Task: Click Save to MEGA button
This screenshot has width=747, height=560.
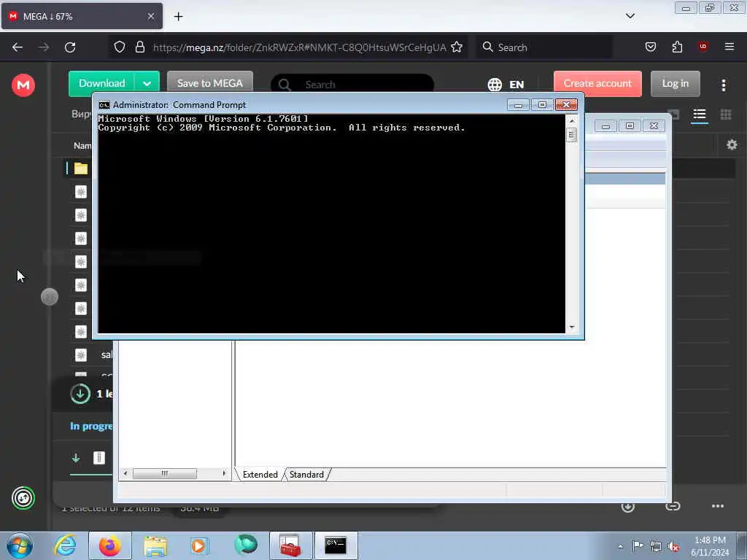Action: [x=209, y=83]
